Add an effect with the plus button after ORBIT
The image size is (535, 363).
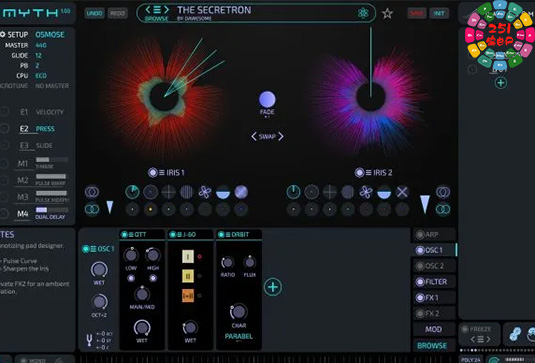pyautogui.click(x=273, y=287)
